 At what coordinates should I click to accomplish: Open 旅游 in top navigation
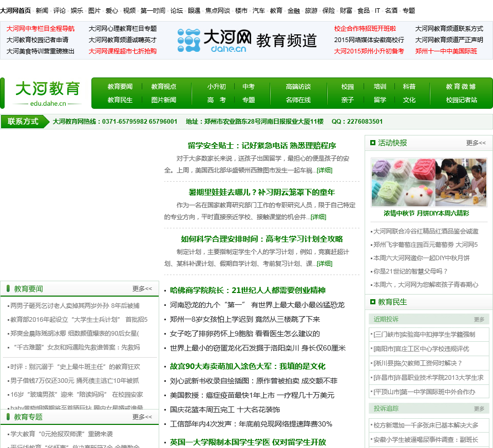311,11
